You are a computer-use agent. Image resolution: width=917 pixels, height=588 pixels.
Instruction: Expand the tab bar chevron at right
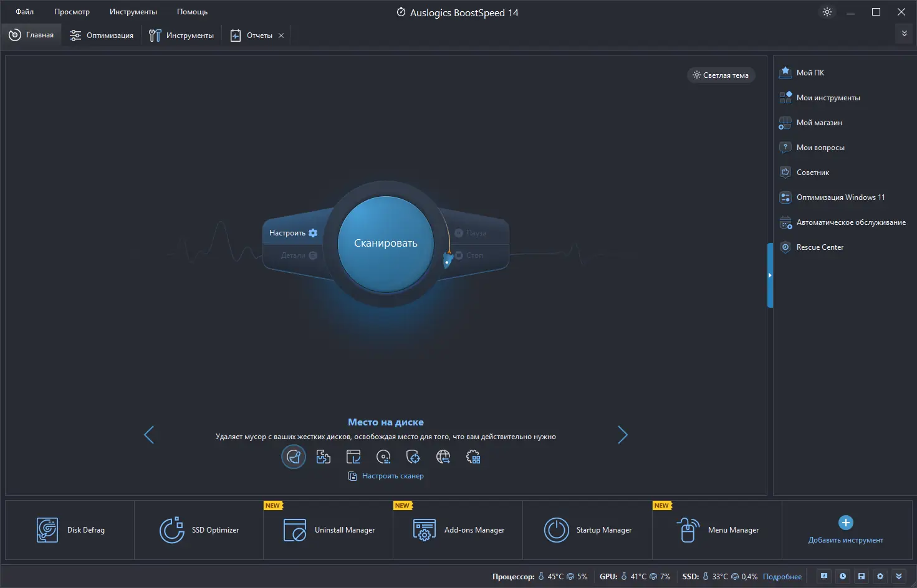[905, 34]
